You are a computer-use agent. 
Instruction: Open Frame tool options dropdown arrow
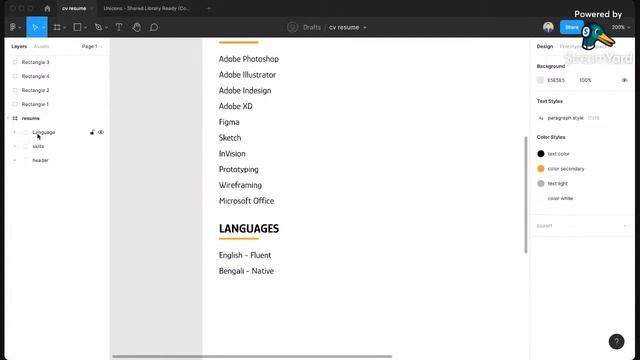click(x=64, y=28)
